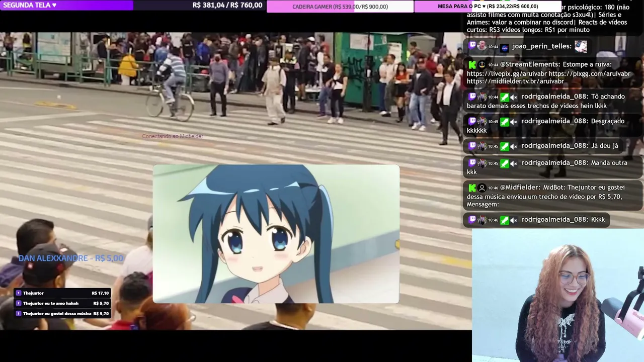Click the avatar on the 'Desgraçado' message

click(x=482, y=121)
